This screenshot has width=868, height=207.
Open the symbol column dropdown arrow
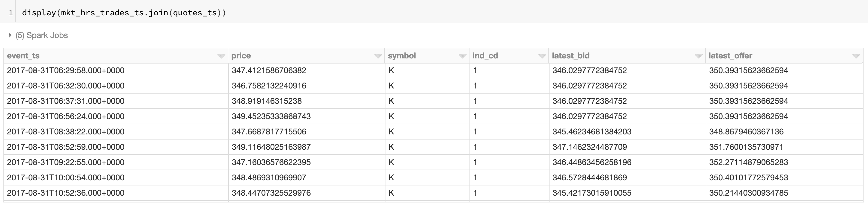click(x=462, y=56)
